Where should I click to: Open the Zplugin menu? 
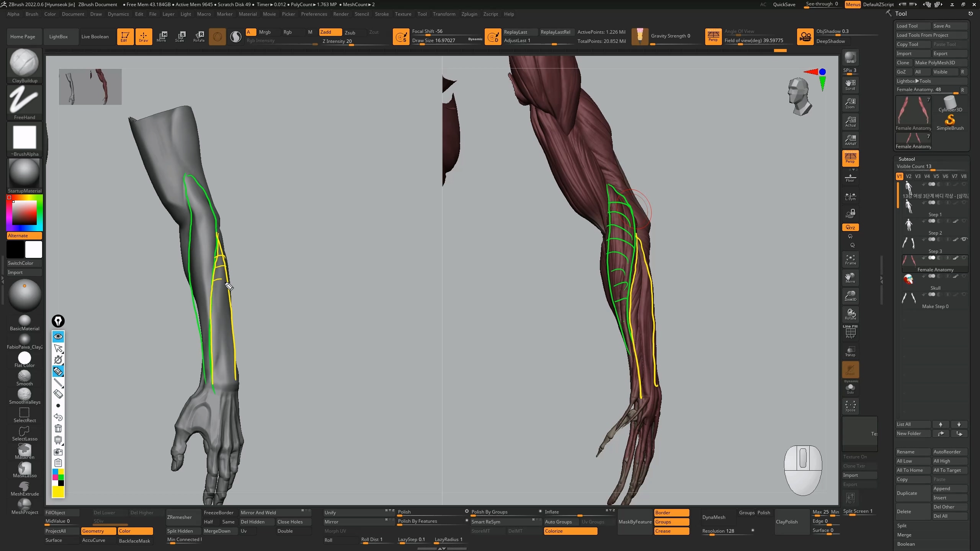click(x=469, y=14)
